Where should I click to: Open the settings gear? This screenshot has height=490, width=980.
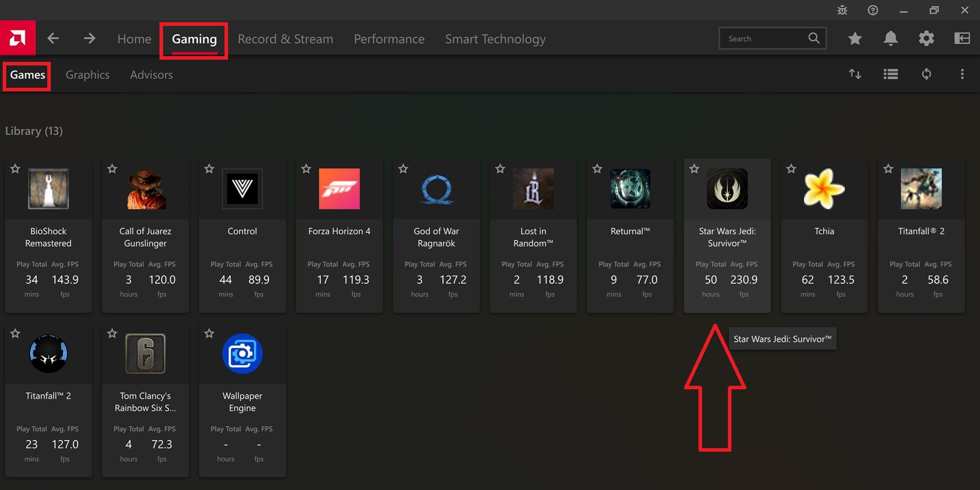click(927, 39)
